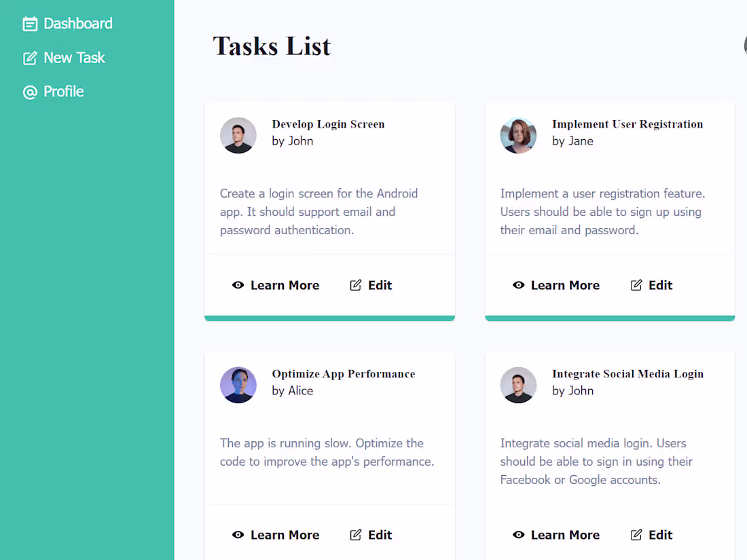Click Alice's avatar on Optimize App Performance
This screenshot has height=560, width=747.
coord(238,385)
